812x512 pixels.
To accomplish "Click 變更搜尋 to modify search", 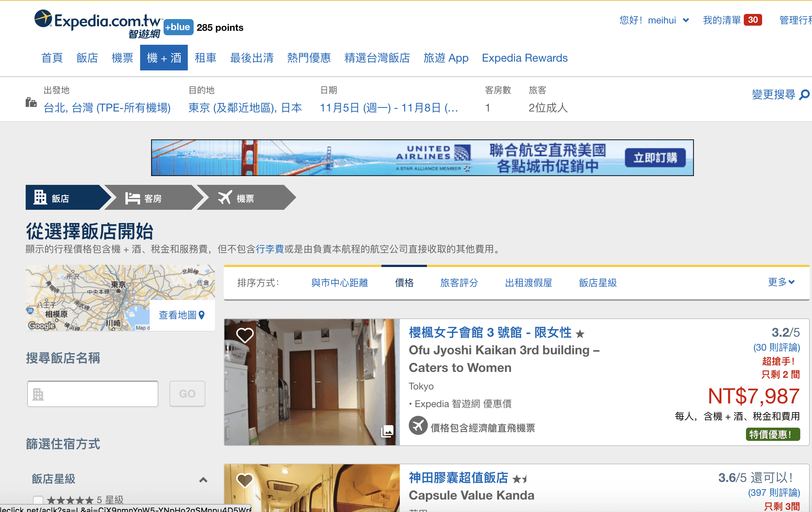I will coord(773,95).
